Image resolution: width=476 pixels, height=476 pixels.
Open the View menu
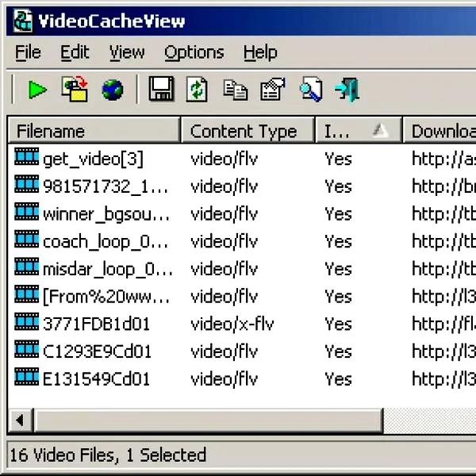click(127, 52)
